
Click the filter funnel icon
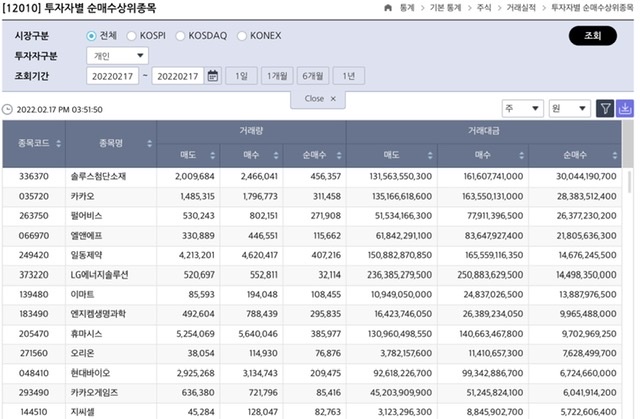605,108
